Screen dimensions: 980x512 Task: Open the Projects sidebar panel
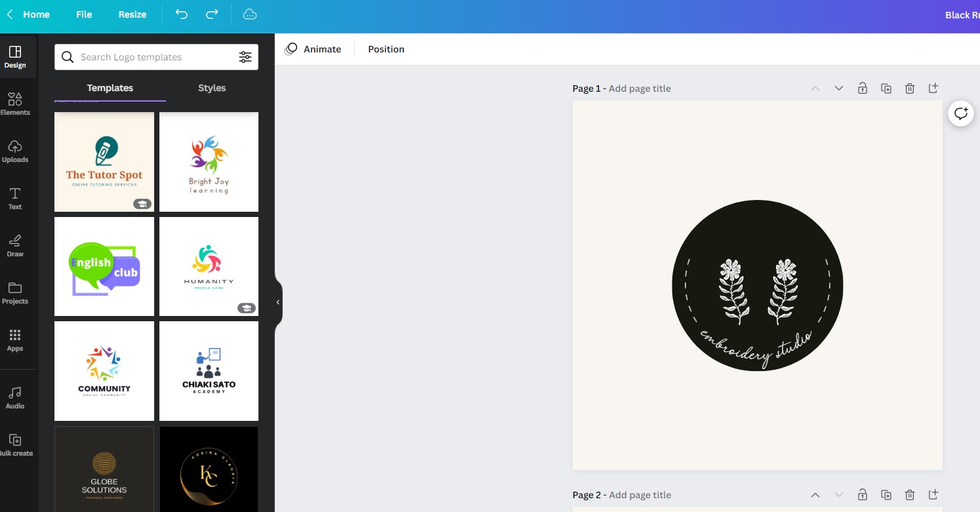point(15,293)
